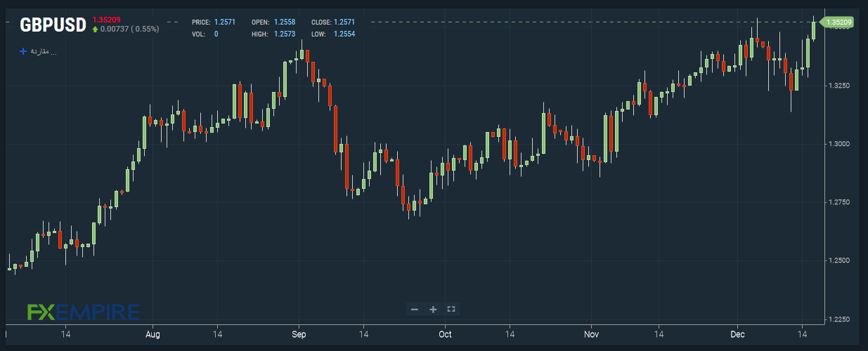Click the green up-arrow change indicator

point(95,29)
